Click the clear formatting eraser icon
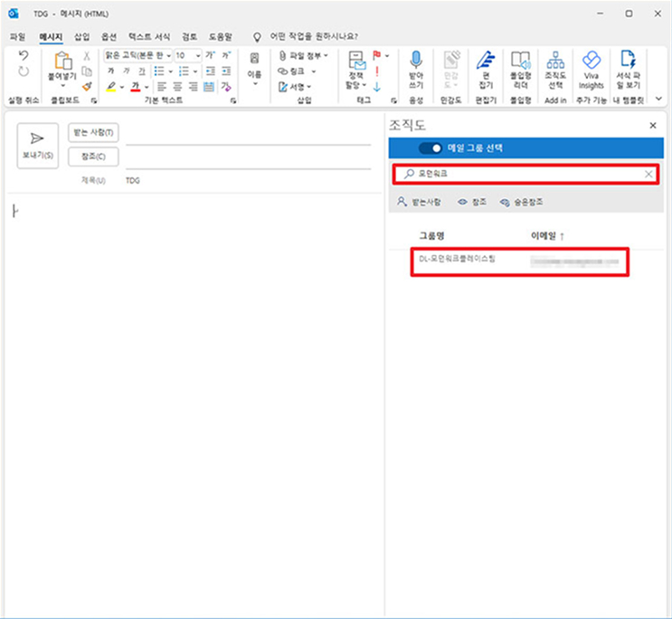 click(x=226, y=87)
